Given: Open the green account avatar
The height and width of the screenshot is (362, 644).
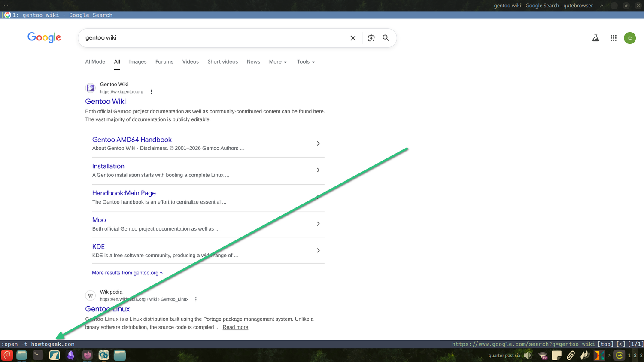Looking at the screenshot, I should click(630, 38).
